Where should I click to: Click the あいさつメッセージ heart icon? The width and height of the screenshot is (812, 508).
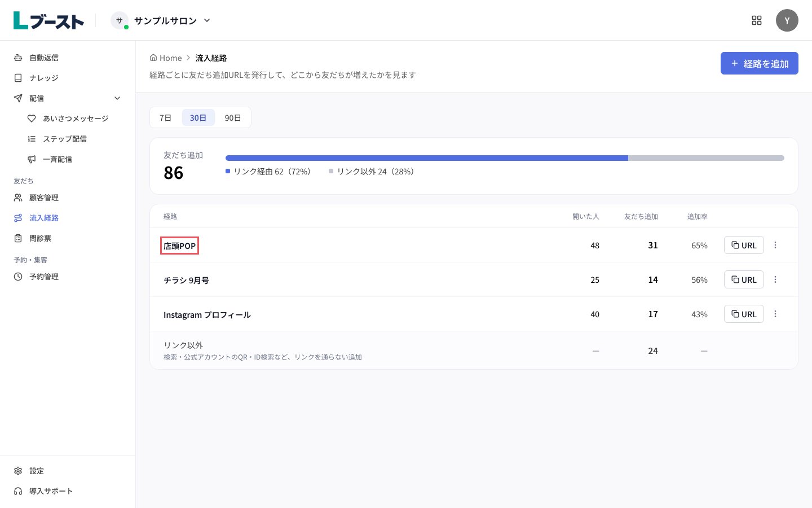pos(32,119)
